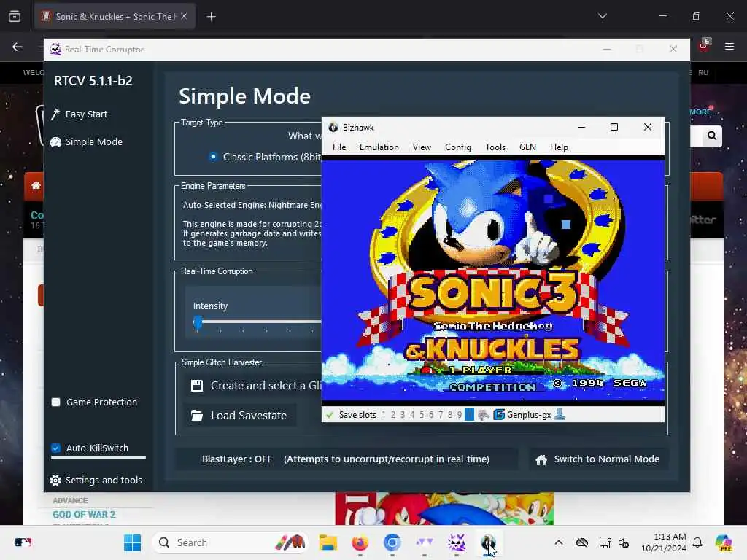The height and width of the screenshot is (560, 747).
Task: Select save slot 3 in Bizhawk
Action: 403,415
